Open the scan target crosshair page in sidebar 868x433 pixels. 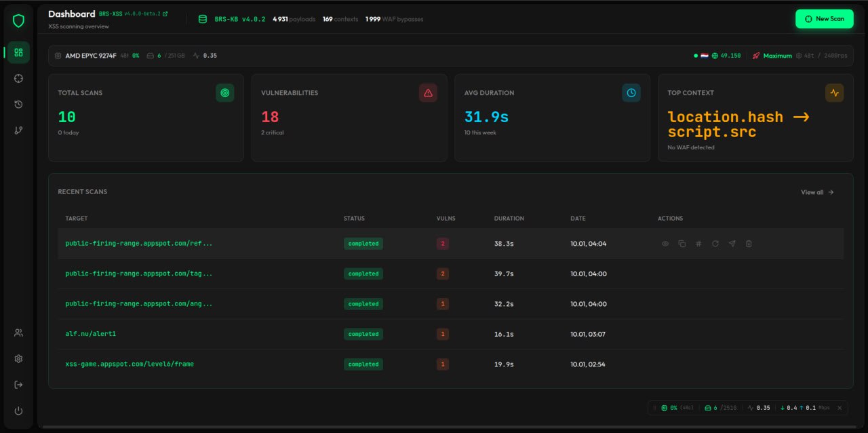click(18, 78)
